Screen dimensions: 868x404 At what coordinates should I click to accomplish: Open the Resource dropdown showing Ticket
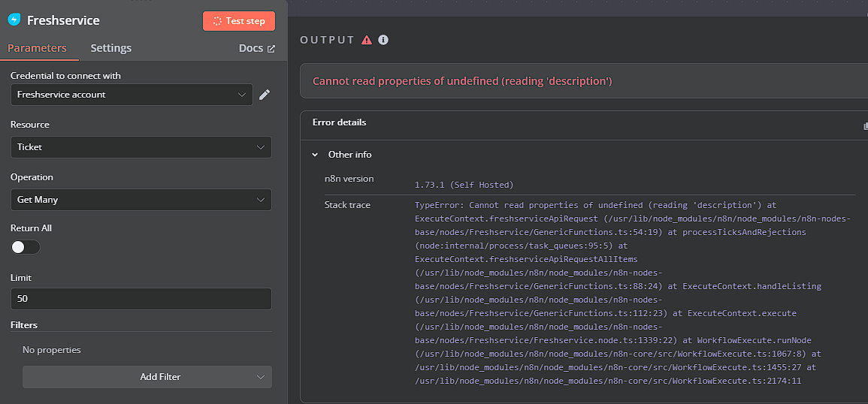click(x=141, y=147)
